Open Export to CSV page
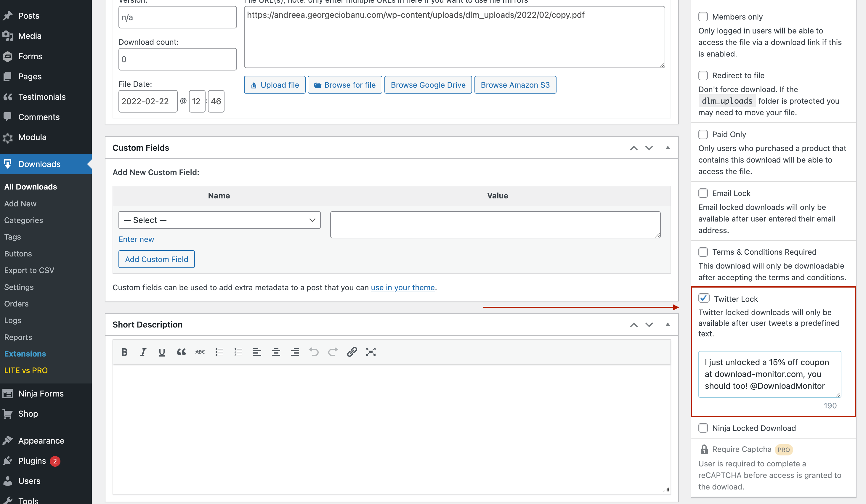Image resolution: width=866 pixels, height=504 pixels. pos(29,270)
